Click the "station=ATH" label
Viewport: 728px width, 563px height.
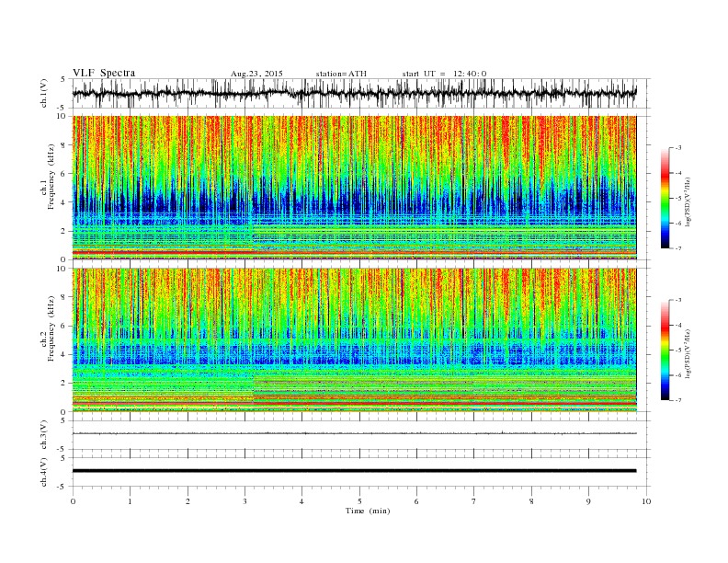click(x=341, y=74)
